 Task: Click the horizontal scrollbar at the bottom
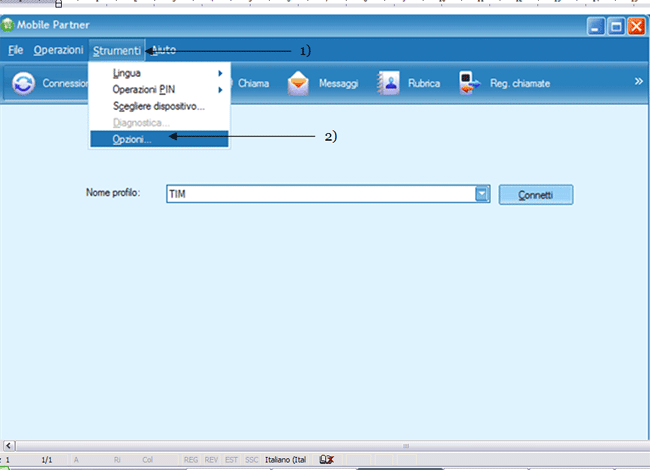click(x=325, y=445)
